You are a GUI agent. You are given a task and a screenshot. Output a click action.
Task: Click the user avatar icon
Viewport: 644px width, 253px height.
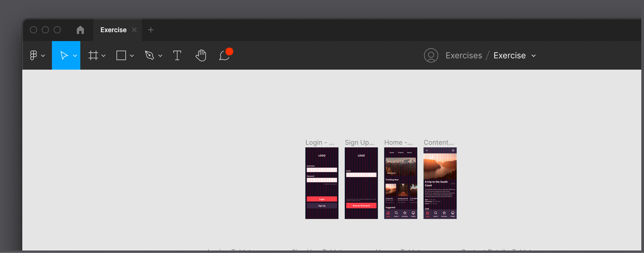(431, 55)
